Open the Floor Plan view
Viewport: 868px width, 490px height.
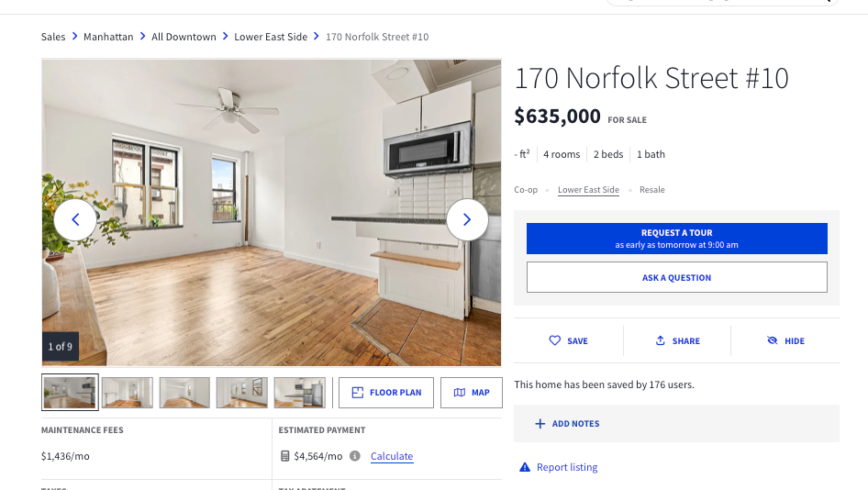(386, 393)
